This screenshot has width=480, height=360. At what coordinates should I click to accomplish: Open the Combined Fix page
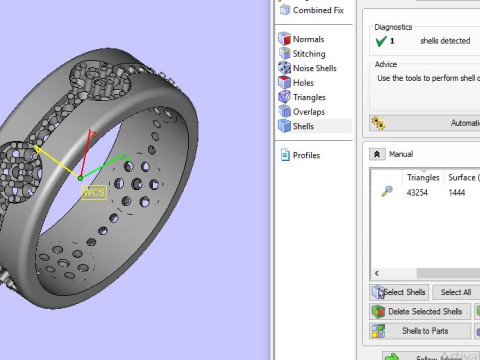(x=312, y=10)
